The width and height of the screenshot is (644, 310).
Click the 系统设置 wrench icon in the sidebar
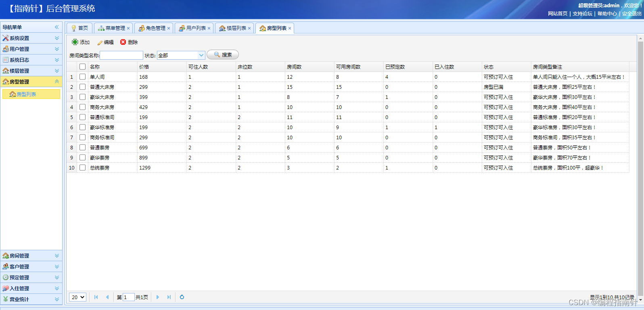(6, 38)
